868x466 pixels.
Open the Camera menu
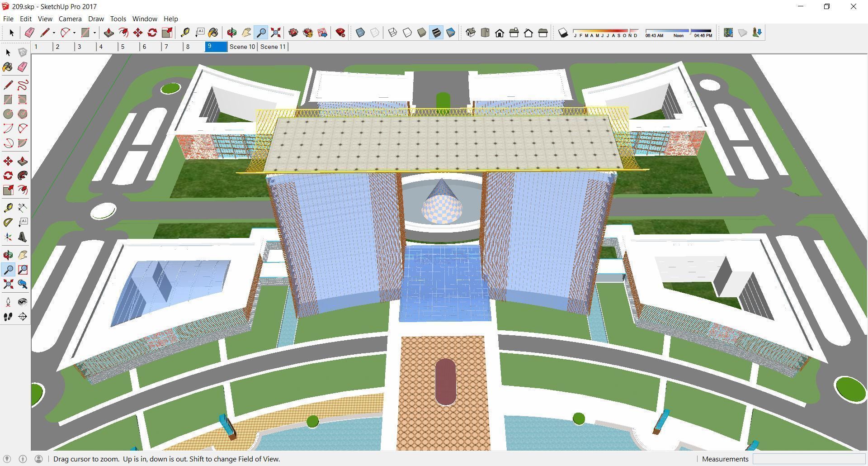click(70, 19)
